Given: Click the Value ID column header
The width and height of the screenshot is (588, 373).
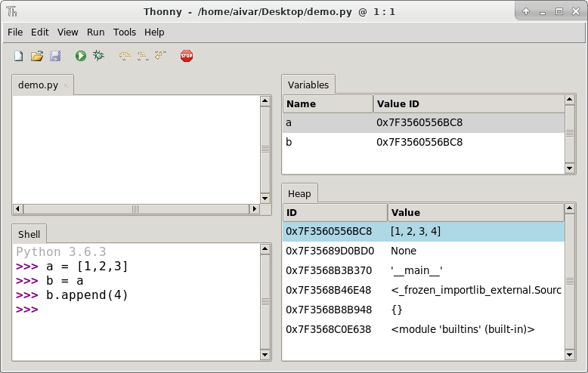Looking at the screenshot, I should [469, 104].
